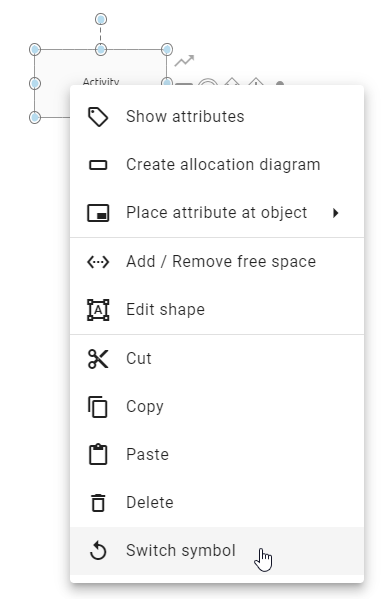The height and width of the screenshot is (599, 389).
Task: Select Add / Remove free space
Action: 217,262
